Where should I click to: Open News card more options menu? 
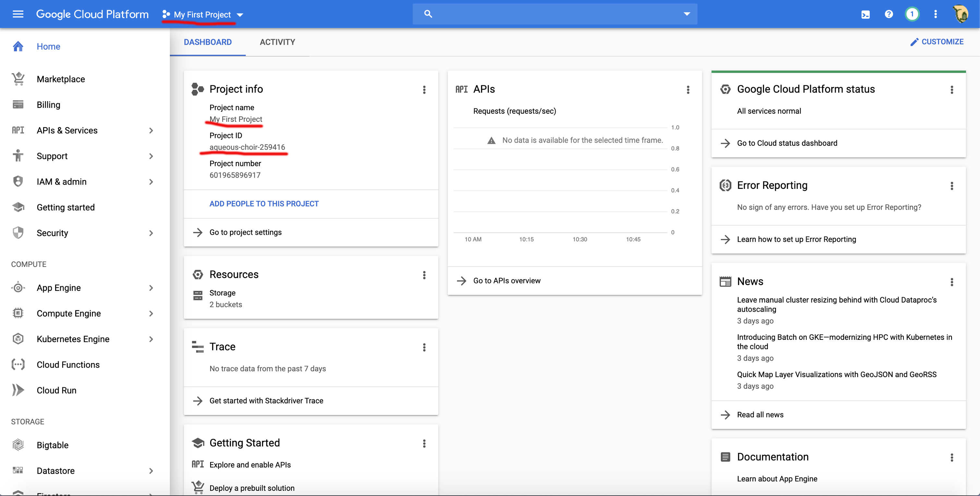tap(951, 282)
